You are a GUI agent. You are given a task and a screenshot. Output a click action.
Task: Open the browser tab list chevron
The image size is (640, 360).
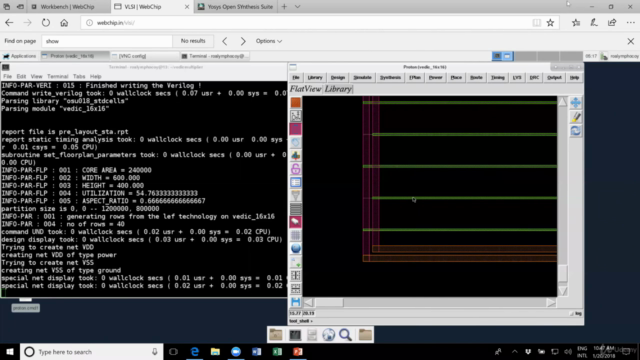298,7
